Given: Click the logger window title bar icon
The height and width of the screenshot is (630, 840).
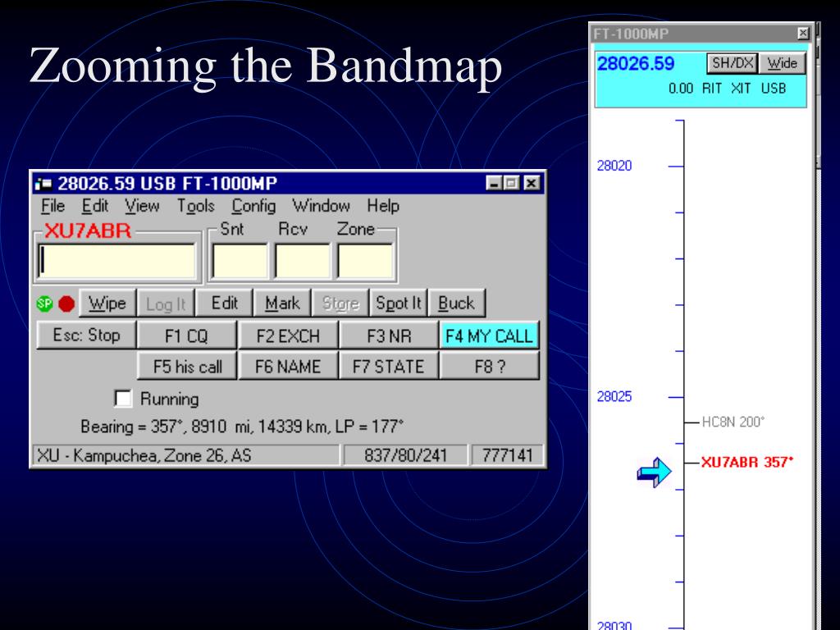Looking at the screenshot, I should click(43, 184).
